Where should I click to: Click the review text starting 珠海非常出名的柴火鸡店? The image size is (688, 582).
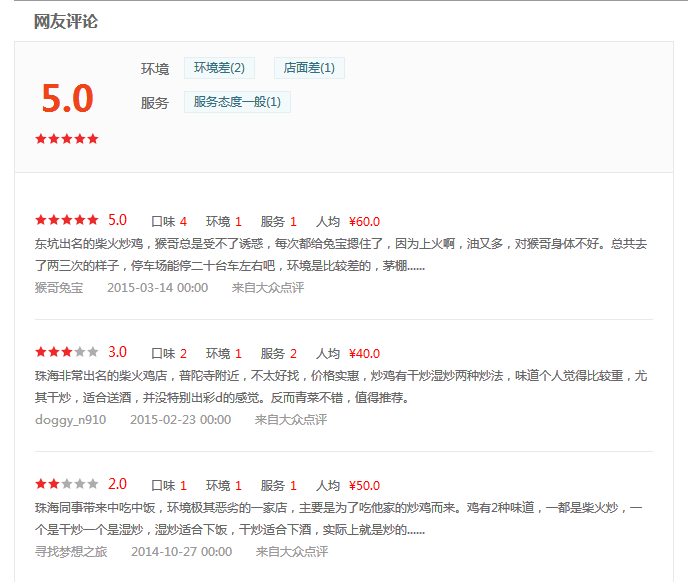point(341,387)
